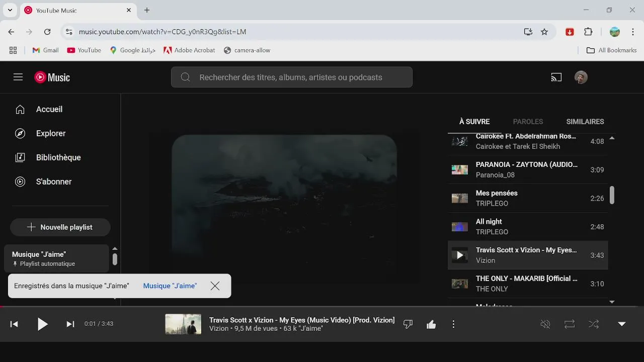
Task: Switch to SIMILAIRES tab
Action: coord(585,122)
